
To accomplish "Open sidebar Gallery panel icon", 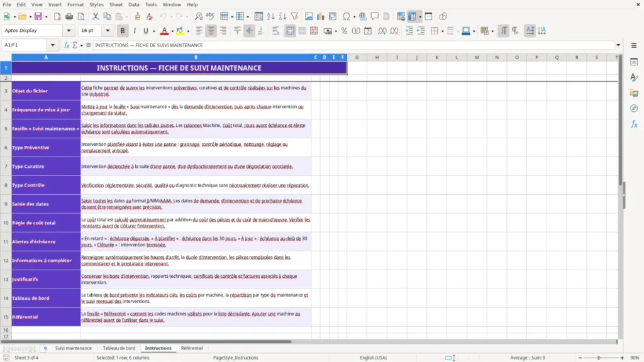I will [634, 93].
